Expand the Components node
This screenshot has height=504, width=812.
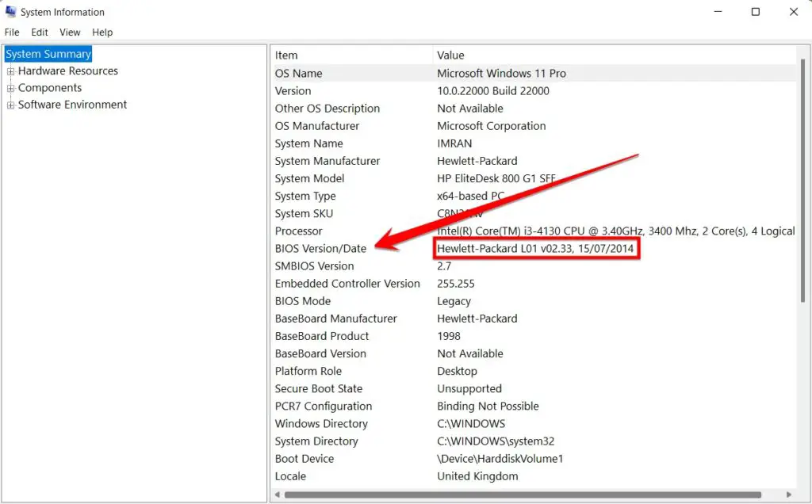tap(10, 89)
